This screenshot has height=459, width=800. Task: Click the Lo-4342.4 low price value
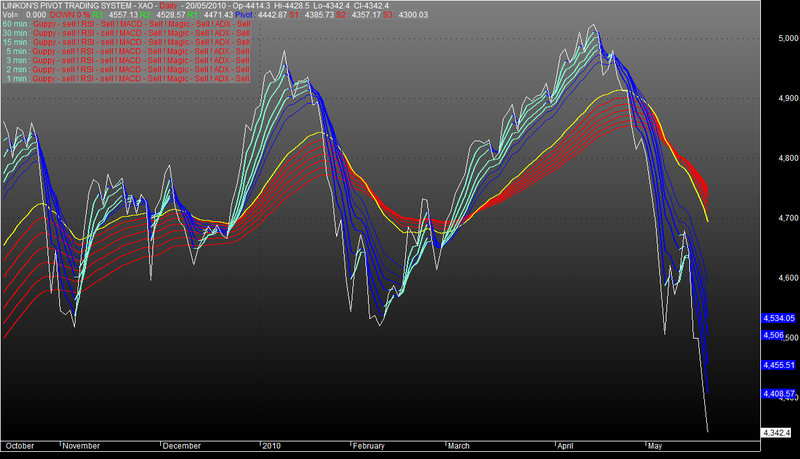pyautogui.click(x=332, y=6)
